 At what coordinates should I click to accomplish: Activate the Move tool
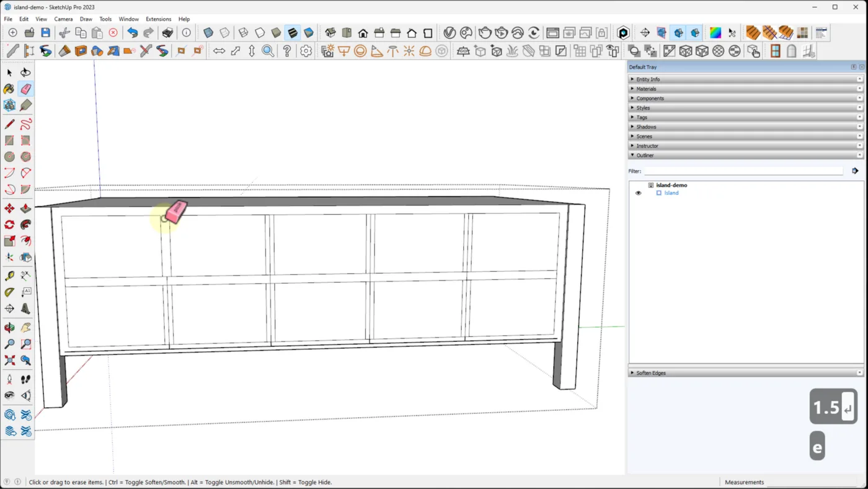click(x=9, y=209)
